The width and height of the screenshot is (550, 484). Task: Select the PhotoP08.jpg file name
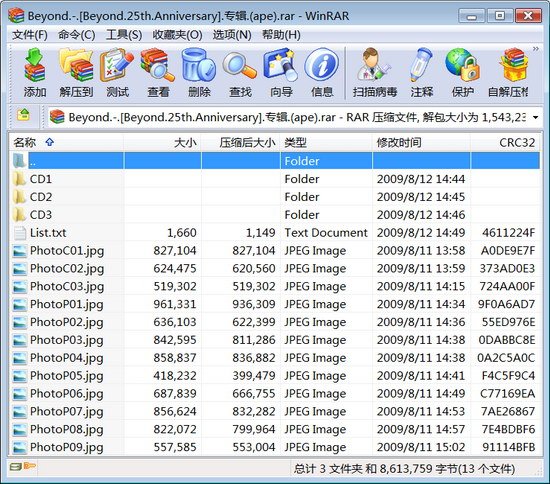click(67, 429)
